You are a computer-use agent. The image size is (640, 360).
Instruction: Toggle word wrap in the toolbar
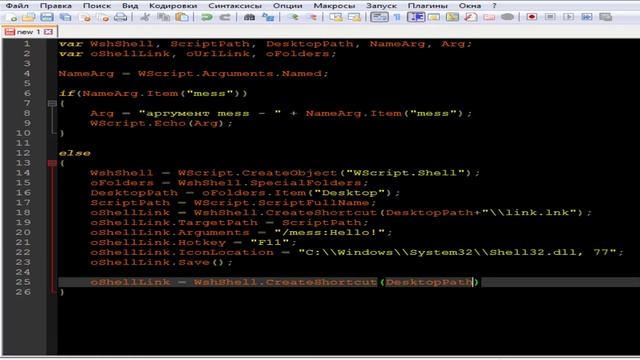click(379, 17)
